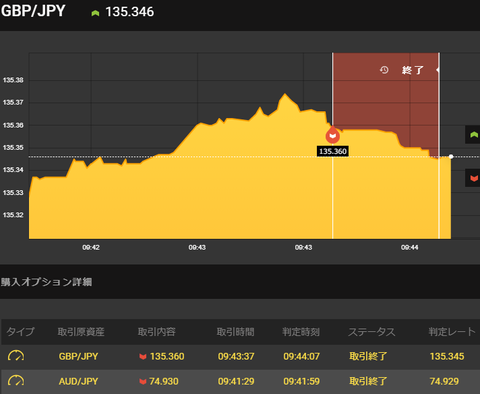
Task: Click the red down arrow beside 74.930
Action: [x=143, y=381]
